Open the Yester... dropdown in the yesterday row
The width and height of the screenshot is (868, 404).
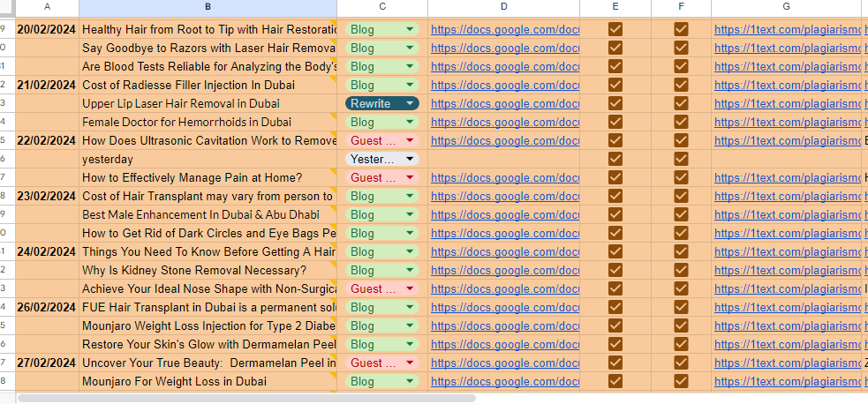410,159
